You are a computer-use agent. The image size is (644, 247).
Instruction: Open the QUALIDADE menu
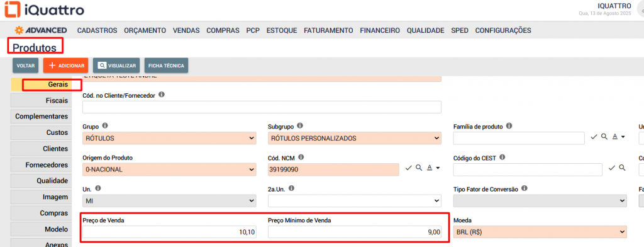coord(426,30)
